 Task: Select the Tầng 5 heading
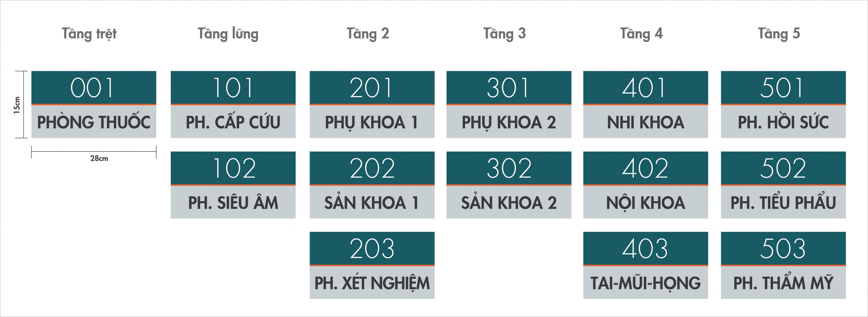click(779, 34)
